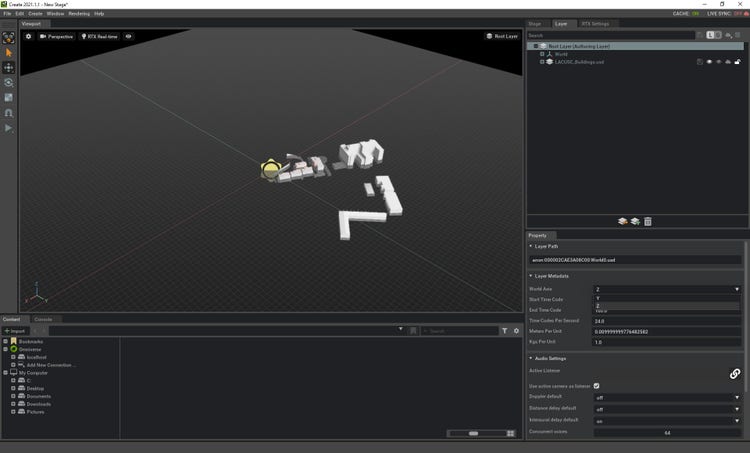Delete selected layer with trash icon

(648, 221)
